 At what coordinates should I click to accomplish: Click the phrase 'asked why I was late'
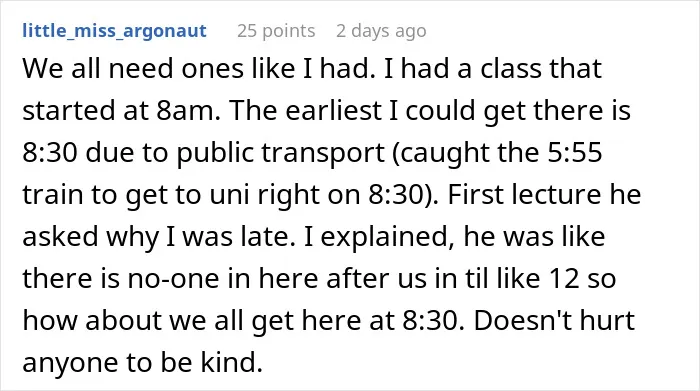point(158,236)
